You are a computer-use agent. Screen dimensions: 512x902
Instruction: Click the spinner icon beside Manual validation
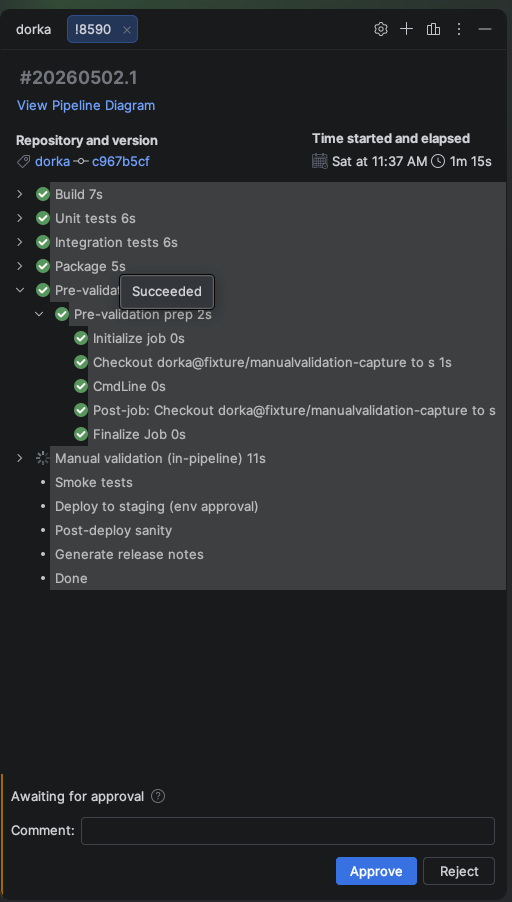[x=43, y=458]
